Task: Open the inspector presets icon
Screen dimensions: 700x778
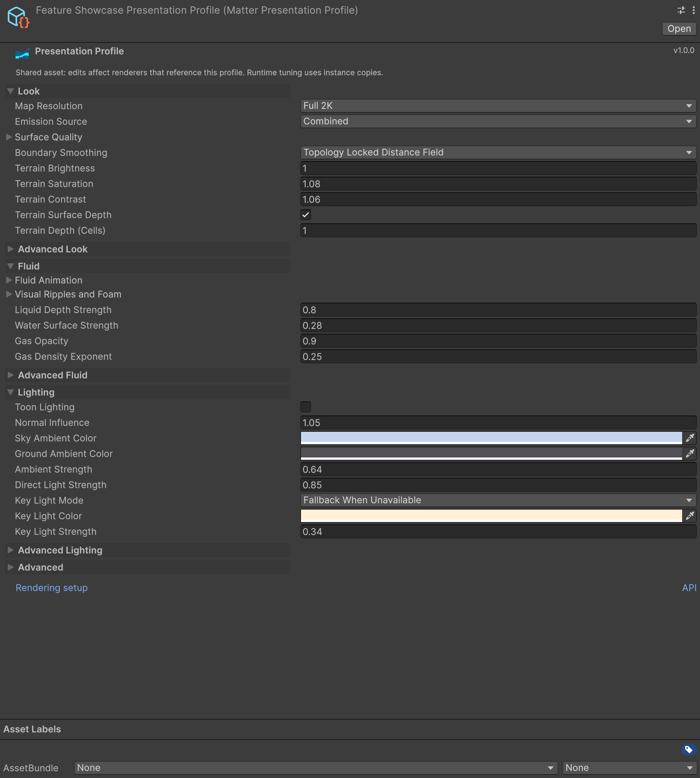Action: [x=681, y=10]
